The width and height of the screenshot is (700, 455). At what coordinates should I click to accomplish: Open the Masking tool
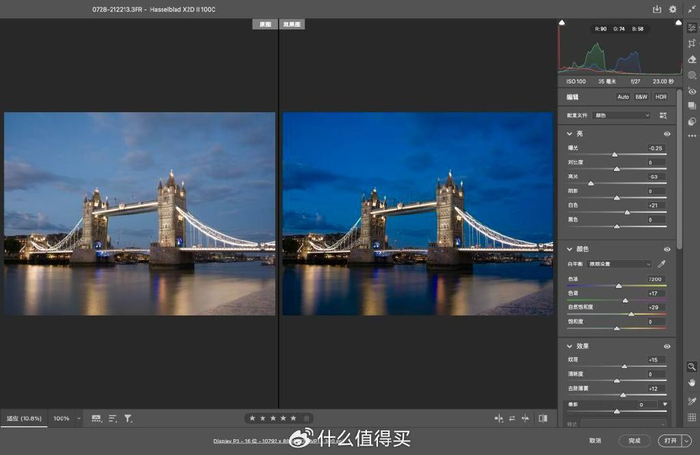(692, 75)
